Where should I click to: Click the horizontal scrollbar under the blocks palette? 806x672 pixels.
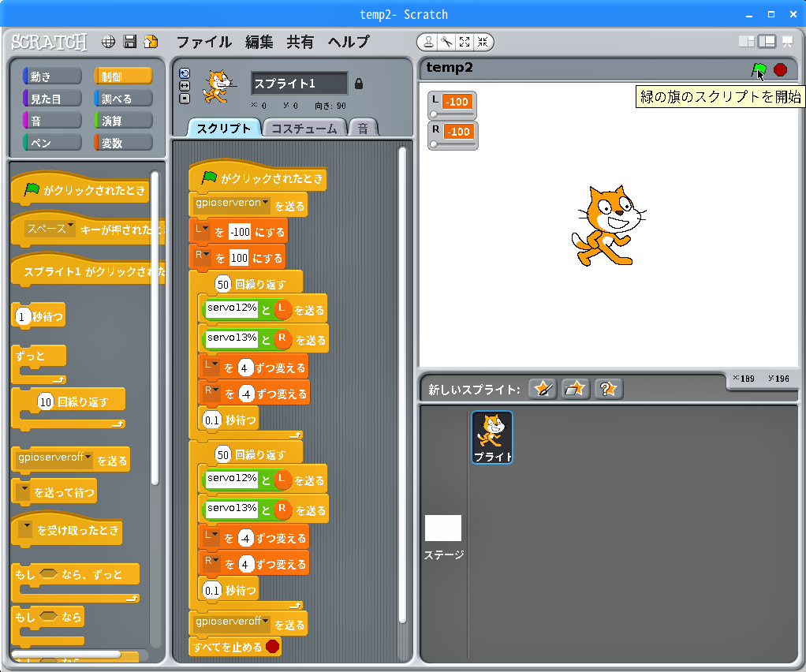pyautogui.click(x=65, y=654)
